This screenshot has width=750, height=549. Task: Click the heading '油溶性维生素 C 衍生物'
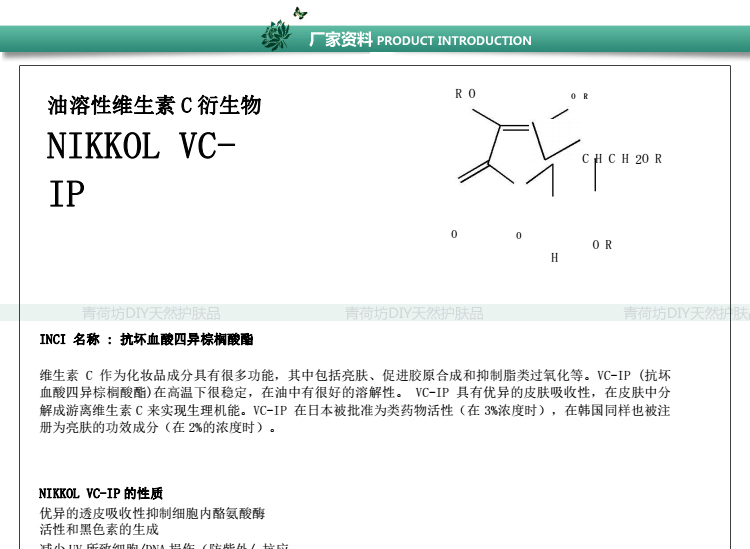click(154, 105)
